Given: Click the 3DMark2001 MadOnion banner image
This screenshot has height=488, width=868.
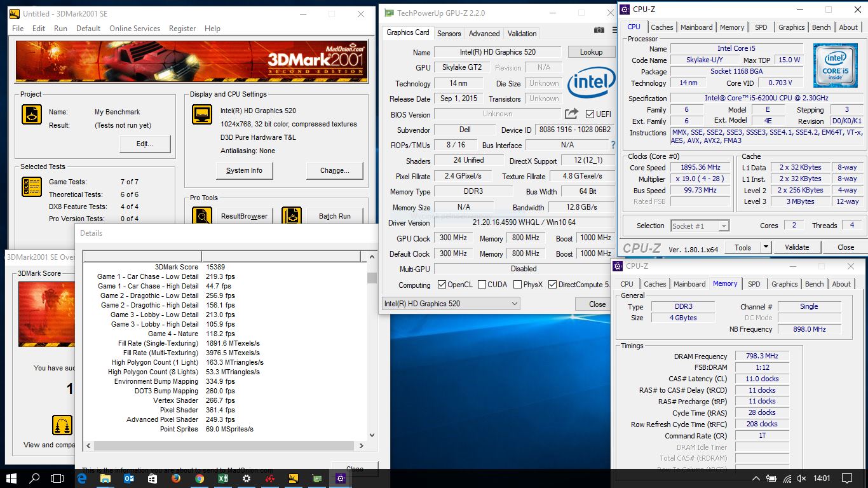Looking at the screenshot, I should pos(192,62).
